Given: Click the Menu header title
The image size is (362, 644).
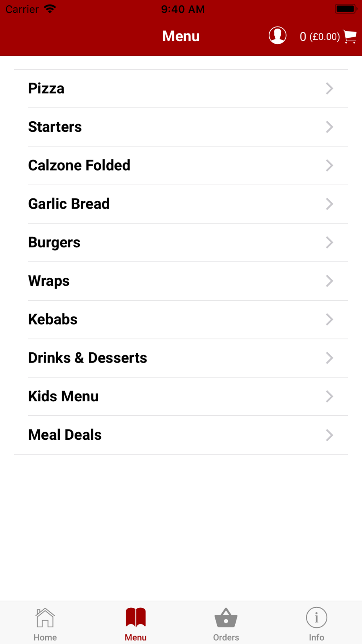Looking at the screenshot, I should [181, 36].
